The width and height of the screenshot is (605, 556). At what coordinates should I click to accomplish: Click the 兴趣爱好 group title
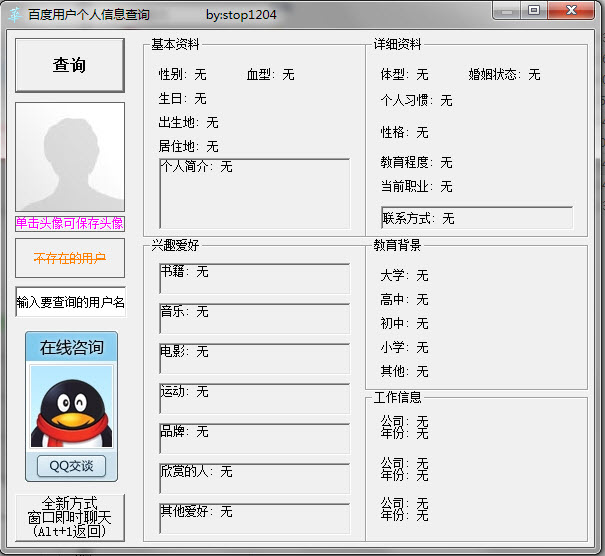click(x=175, y=245)
